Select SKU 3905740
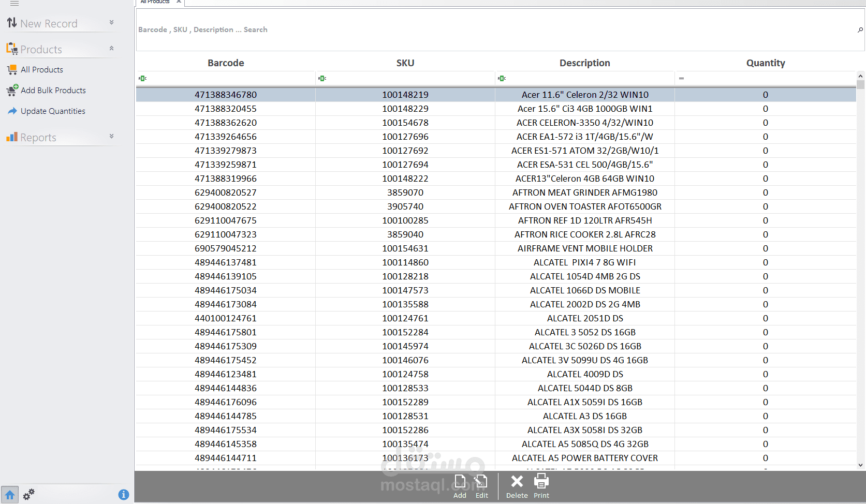The height and width of the screenshot is (504, 866). click(405, 206)
